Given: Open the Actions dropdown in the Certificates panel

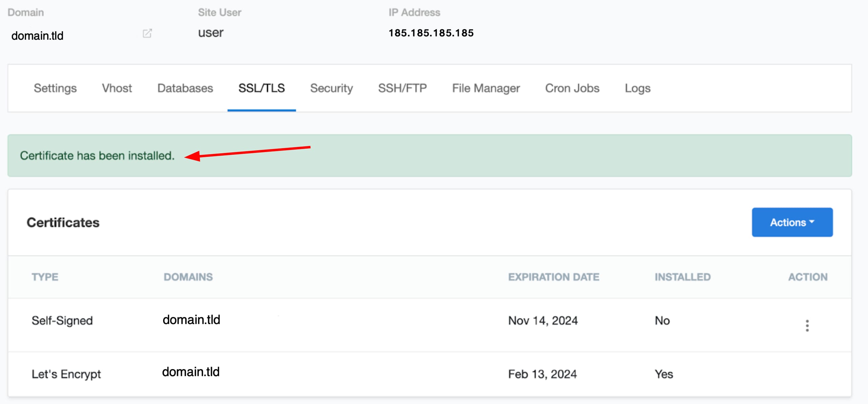Looking at the screenshot, I should pyautogui.click(x=792, y=222).
